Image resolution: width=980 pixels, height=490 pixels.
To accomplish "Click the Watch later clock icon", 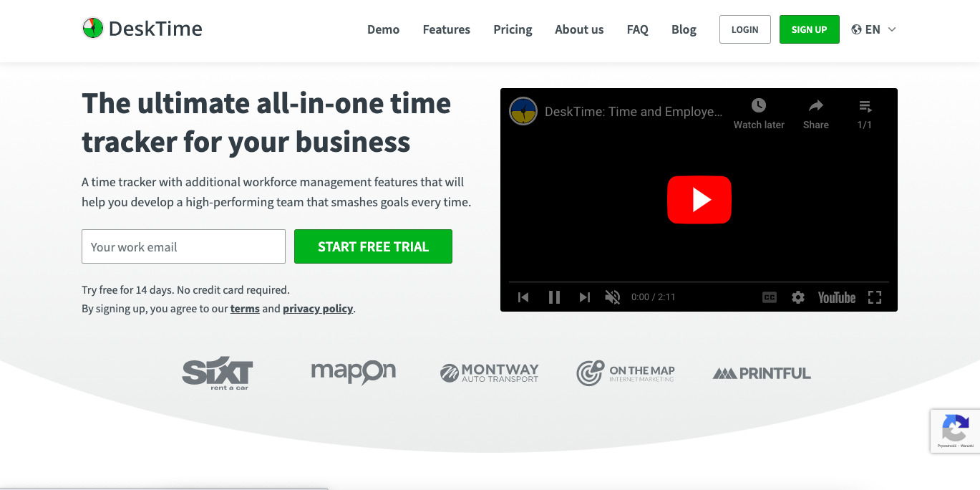I will pos(759,105).
